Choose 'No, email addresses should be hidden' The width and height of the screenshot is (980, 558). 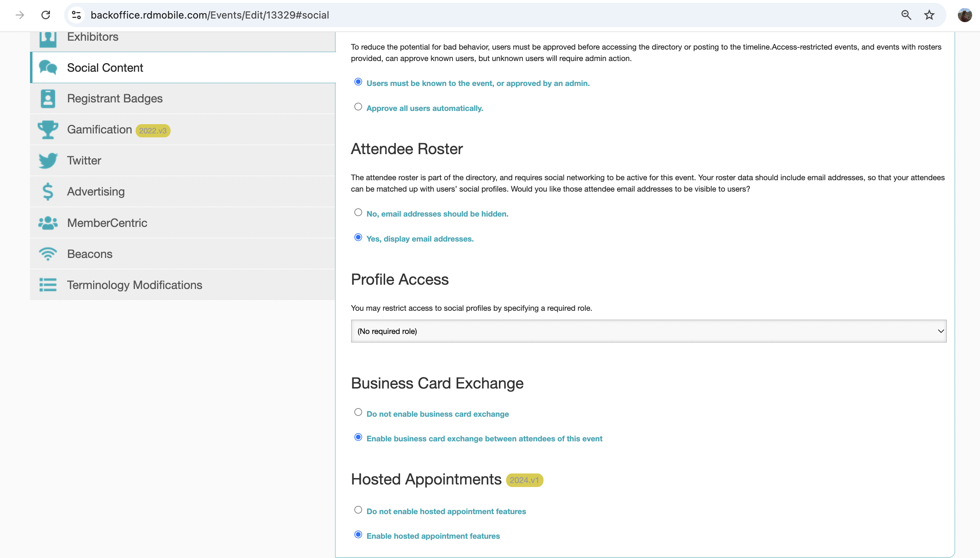(358, 212)
